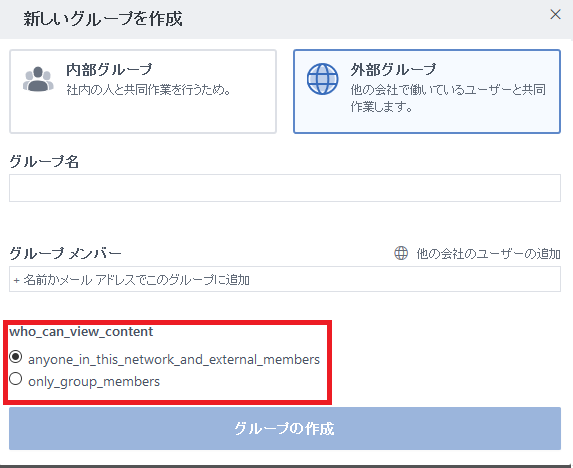This screenshot has height=468, width=573.
Task: Click the 内部グループ title text
Action: [109, 70]
